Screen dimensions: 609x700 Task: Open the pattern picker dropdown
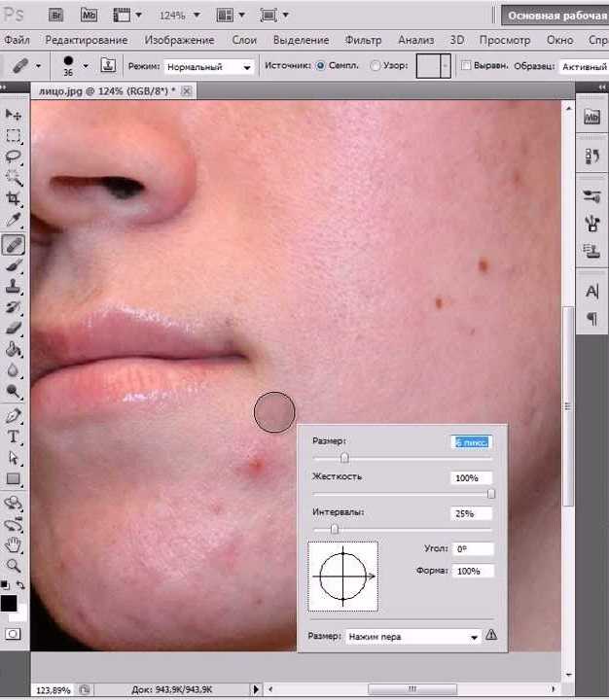(x=445, y=66)
